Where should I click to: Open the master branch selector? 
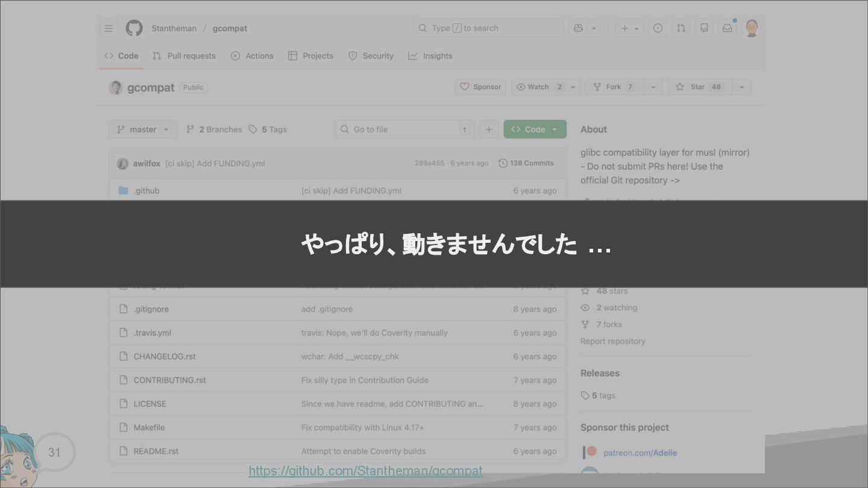coord(143,129)
